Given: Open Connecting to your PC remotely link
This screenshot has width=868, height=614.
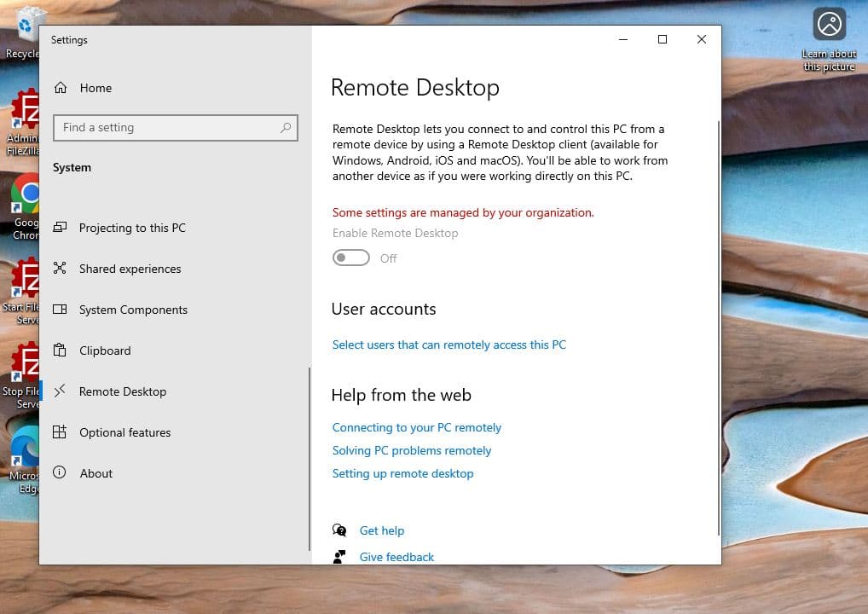Looking at the screenshot, I should (416, 427).
